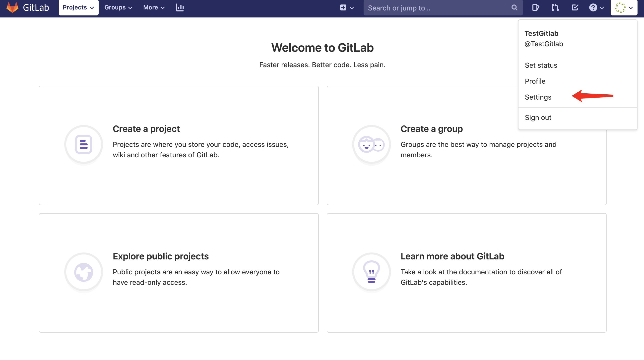The image size is (644, 360).
Task: Click the Create a group faces icon
Action: coord(371,144)
